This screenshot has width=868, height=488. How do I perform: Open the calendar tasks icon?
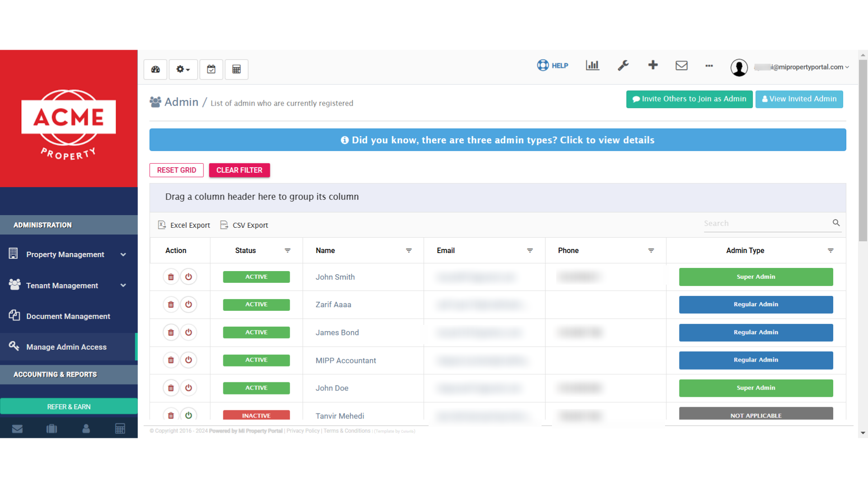(x=211, y=69)
